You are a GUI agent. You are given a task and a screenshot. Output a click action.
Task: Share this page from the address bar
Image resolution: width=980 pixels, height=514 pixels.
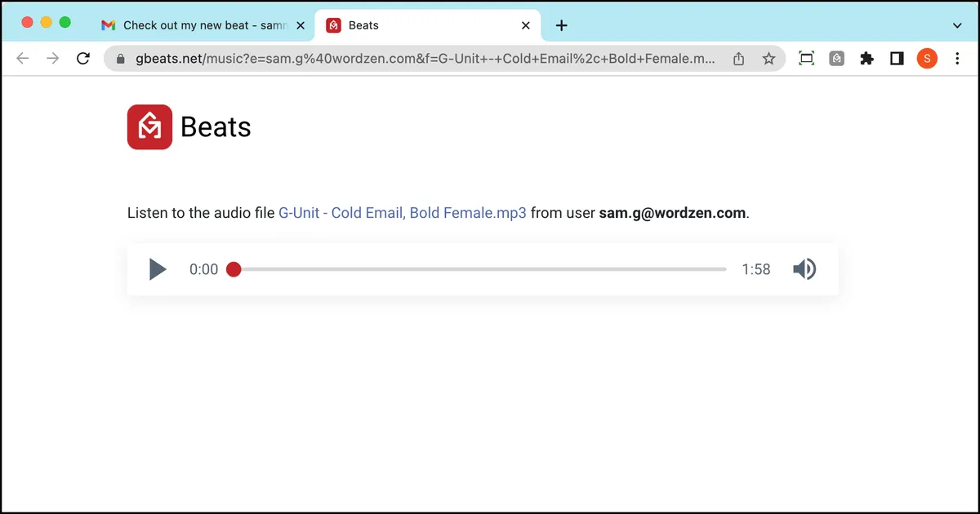point(738,59)
